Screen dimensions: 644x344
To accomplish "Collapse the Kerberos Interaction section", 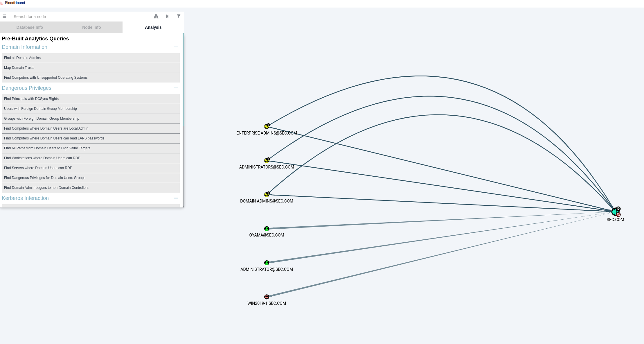I will 176,198.
